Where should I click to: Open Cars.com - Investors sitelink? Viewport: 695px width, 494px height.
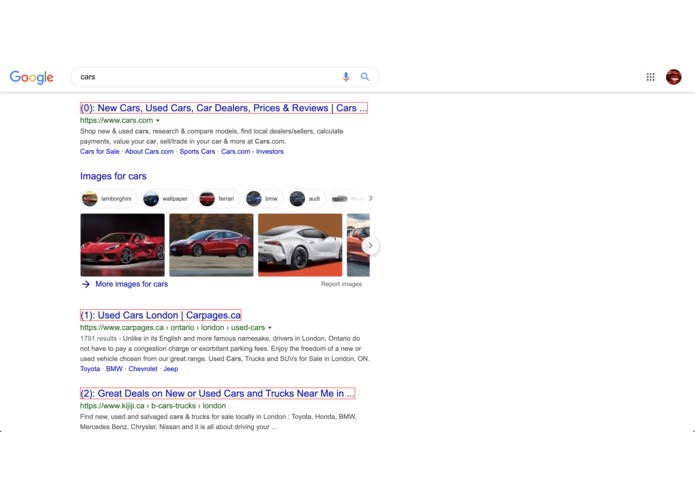tap(252, 152)
